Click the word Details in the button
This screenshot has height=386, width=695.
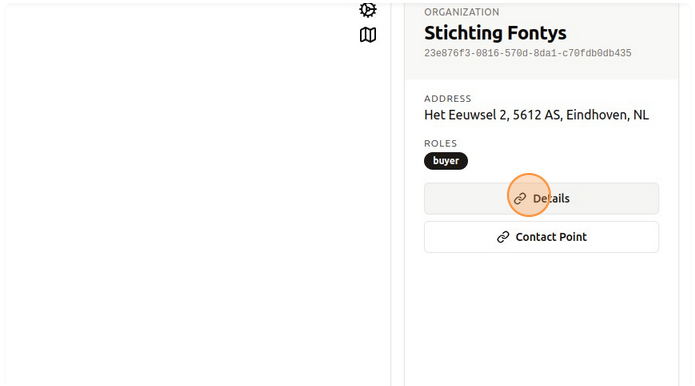pos(551,199)
